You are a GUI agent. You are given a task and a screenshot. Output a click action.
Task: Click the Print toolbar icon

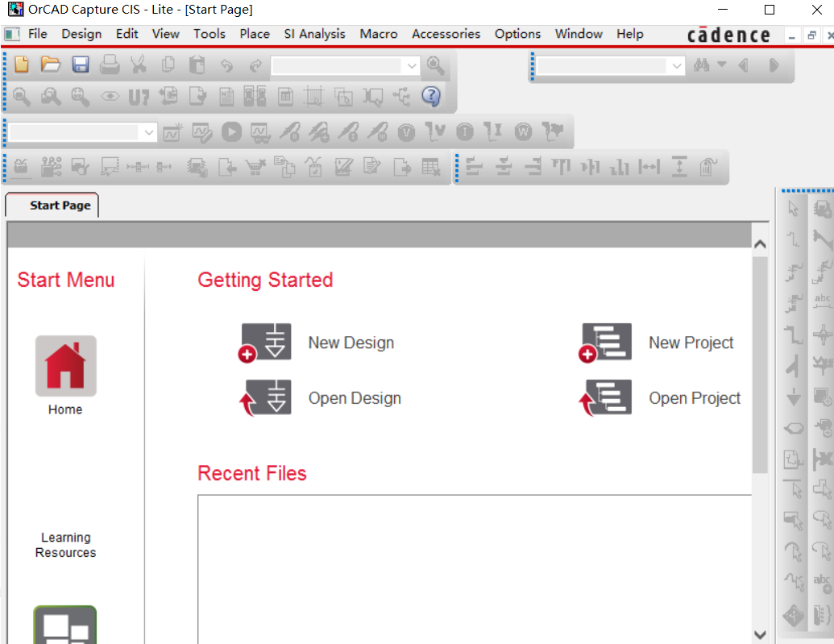coord(110,65)
